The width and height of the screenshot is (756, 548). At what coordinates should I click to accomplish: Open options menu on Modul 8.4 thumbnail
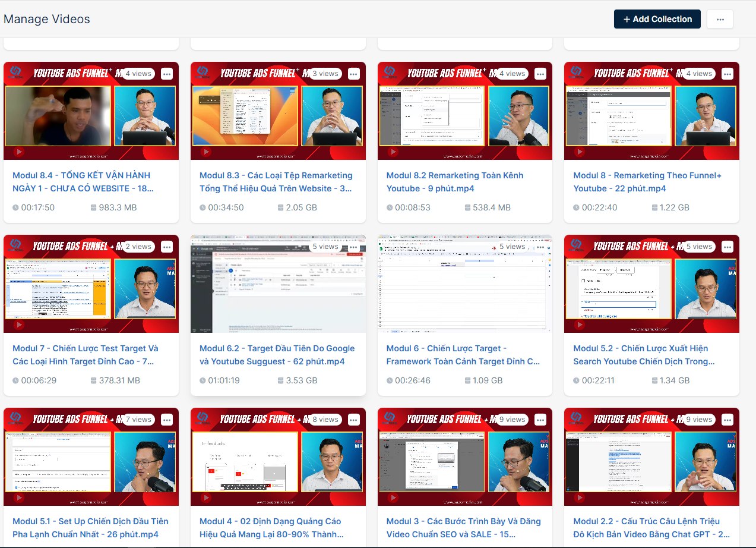tap(167, 74)
